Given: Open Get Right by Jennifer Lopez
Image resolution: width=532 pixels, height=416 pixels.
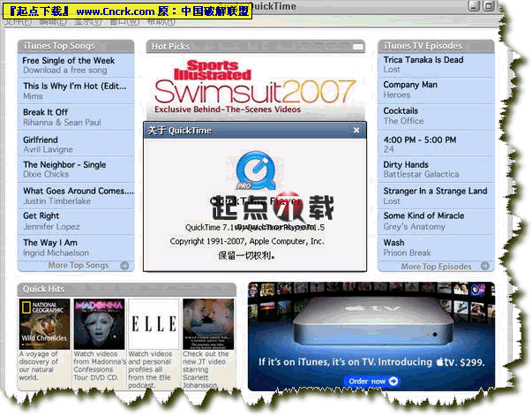Looking at the screenshot, I should pos(76,222).
